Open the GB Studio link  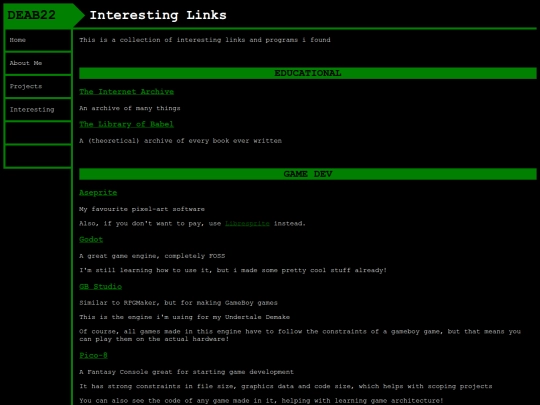[x=101, y=287]
